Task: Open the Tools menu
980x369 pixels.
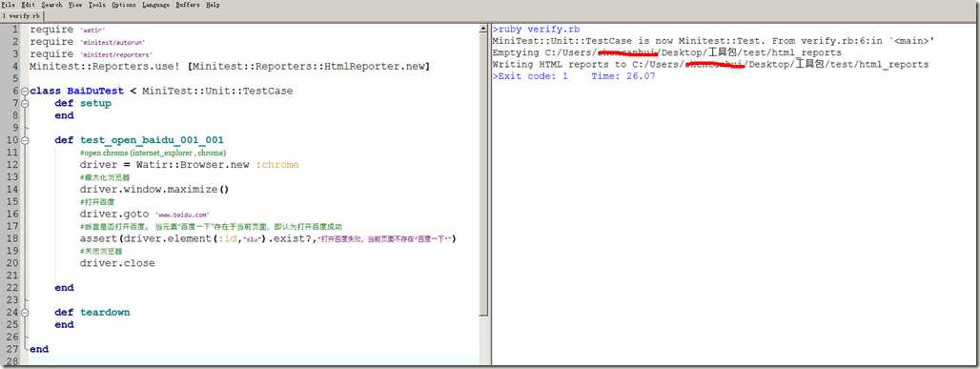Action: (x=97, y=5)
